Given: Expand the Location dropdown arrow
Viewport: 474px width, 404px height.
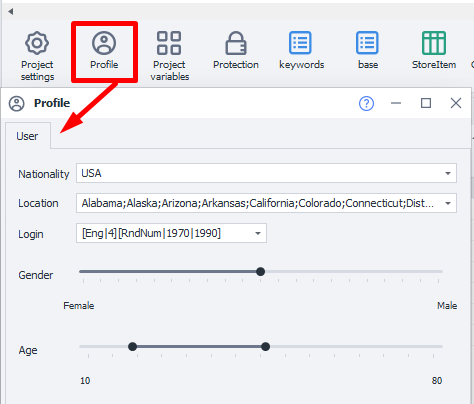Looking at the screenshot, I should pos(448,203).
